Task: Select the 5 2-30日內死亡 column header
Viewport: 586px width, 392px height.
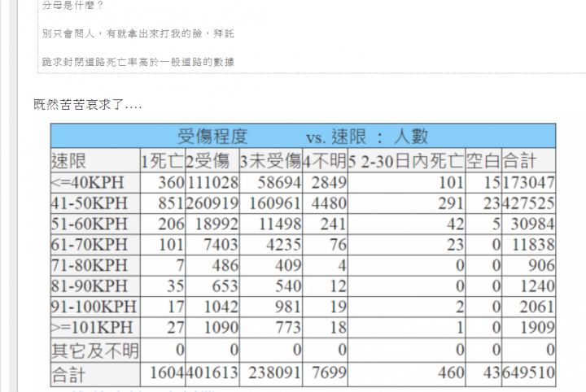Action: [406, 161]
